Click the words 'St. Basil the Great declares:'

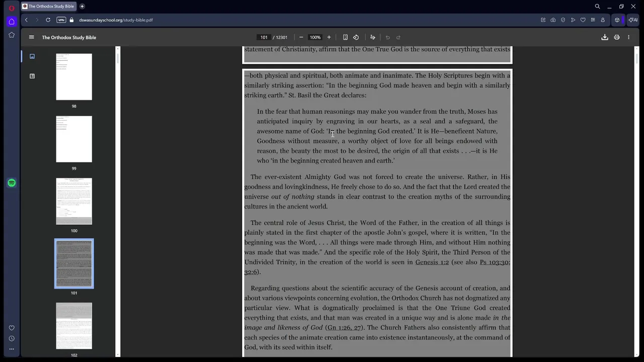[328, 96]
